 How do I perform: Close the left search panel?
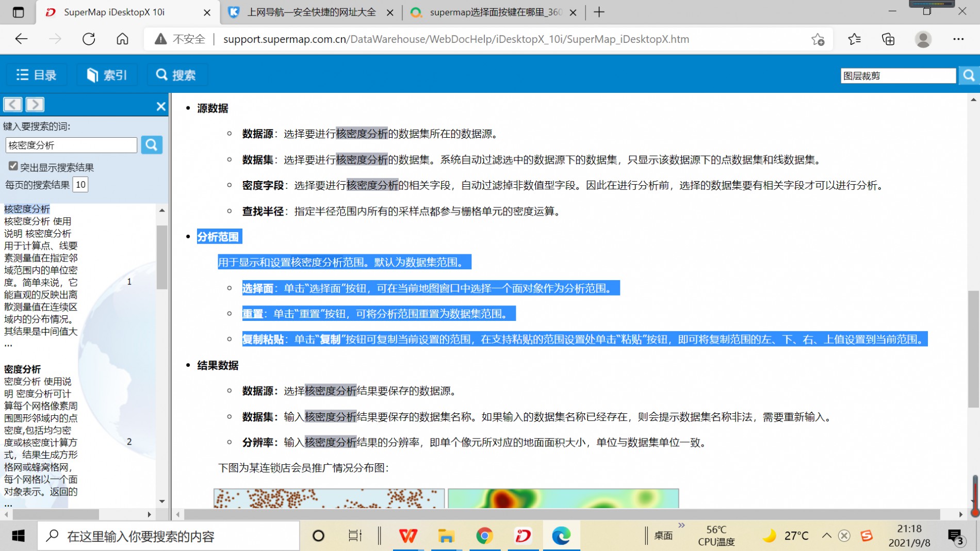point(161,106)
